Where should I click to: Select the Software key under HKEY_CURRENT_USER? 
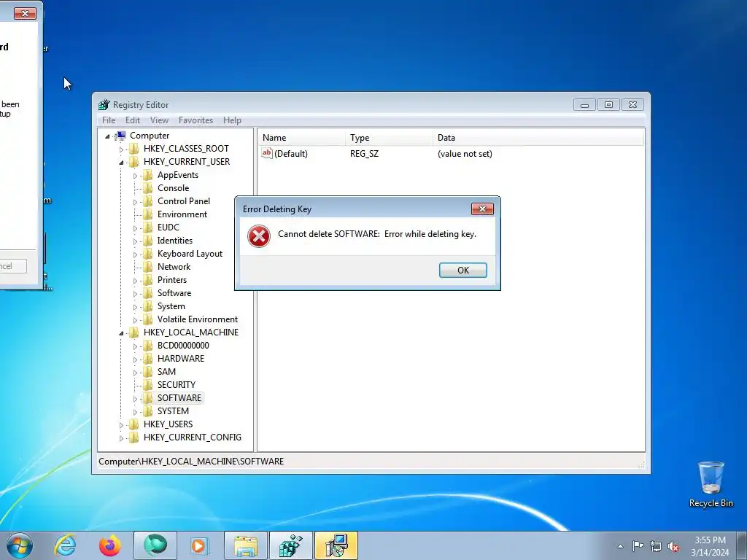174,293
